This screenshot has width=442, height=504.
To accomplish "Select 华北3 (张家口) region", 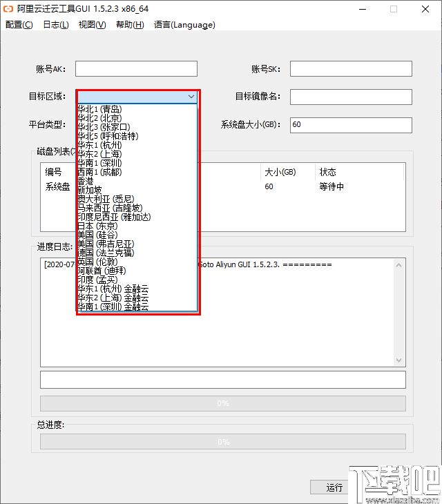I will [137, 127].
